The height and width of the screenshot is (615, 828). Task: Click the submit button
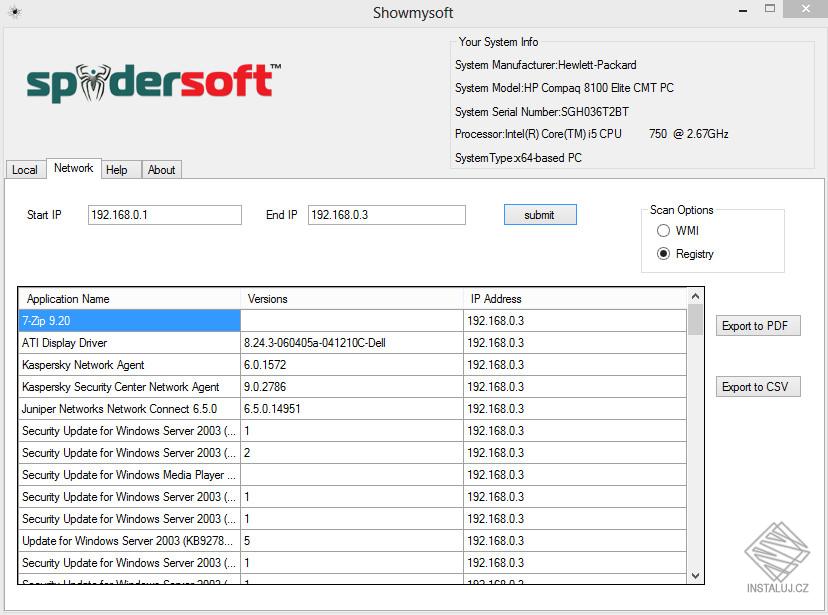(x=540, y=215)
